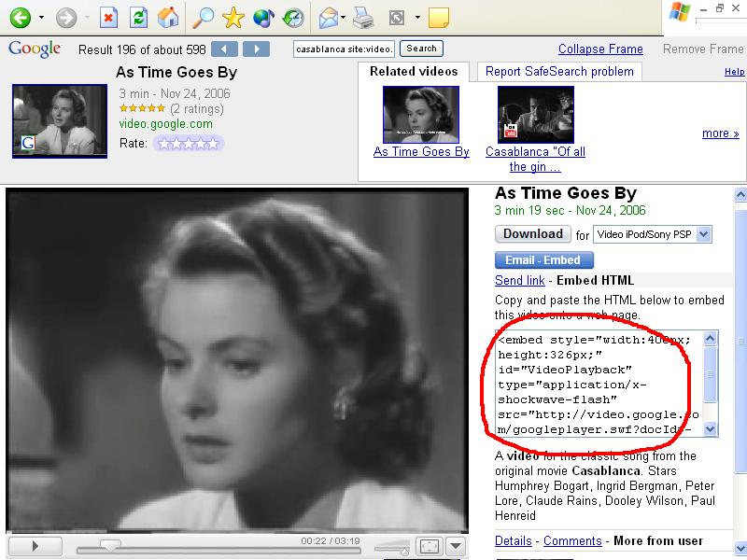Refresh the page using green arrows icon
This screenshot has height=560, width=747.
tap(138, 18)
